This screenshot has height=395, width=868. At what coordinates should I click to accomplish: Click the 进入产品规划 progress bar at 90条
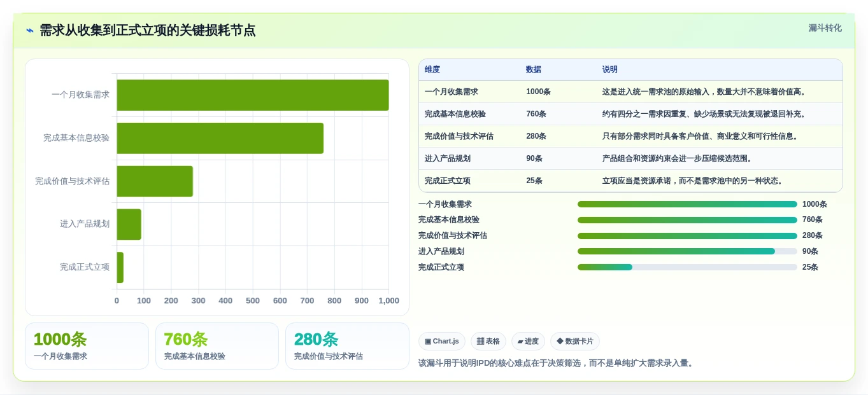(x=687, y=251)
